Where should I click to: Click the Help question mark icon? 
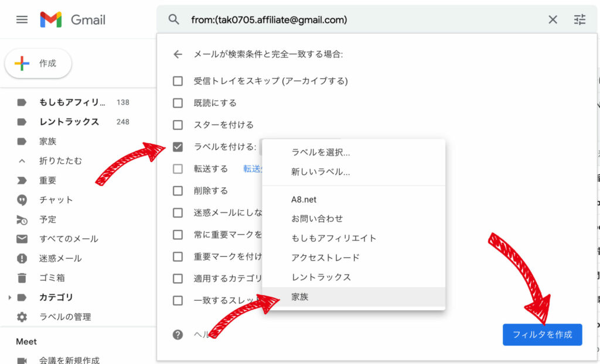178,335
